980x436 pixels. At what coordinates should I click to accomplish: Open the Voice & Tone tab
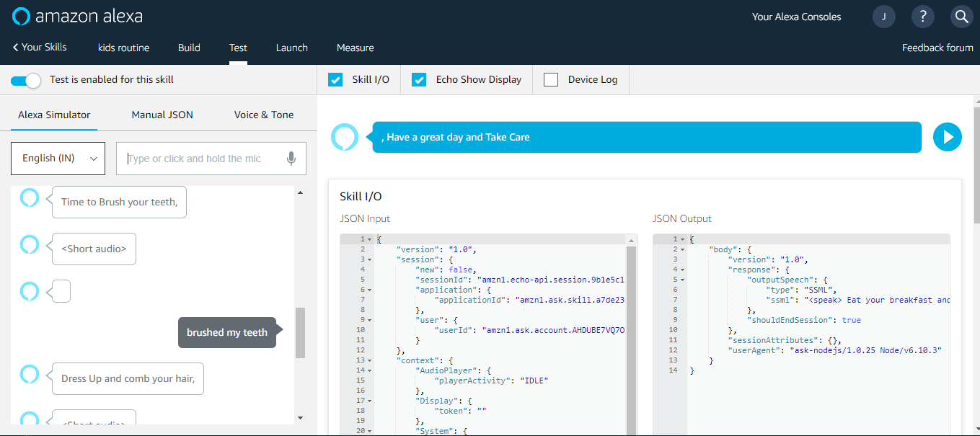(x=264, y=115)
